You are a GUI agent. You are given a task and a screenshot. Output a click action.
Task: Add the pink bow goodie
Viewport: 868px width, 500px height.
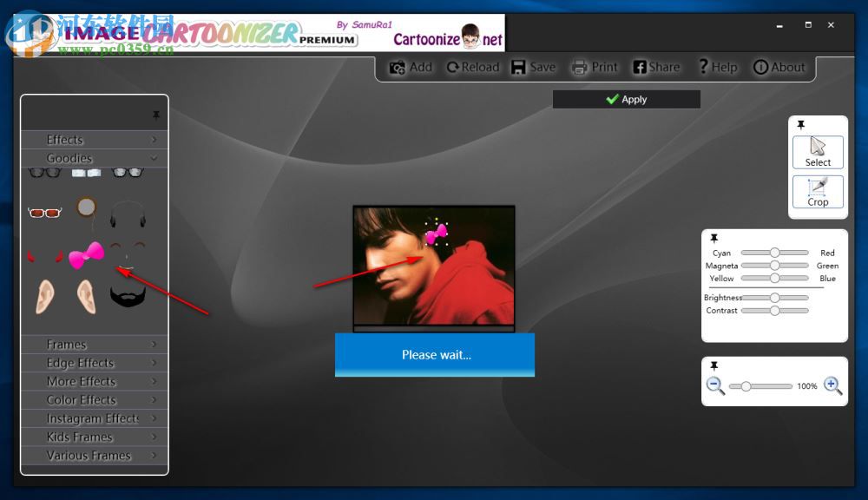(x=86, y=255)
